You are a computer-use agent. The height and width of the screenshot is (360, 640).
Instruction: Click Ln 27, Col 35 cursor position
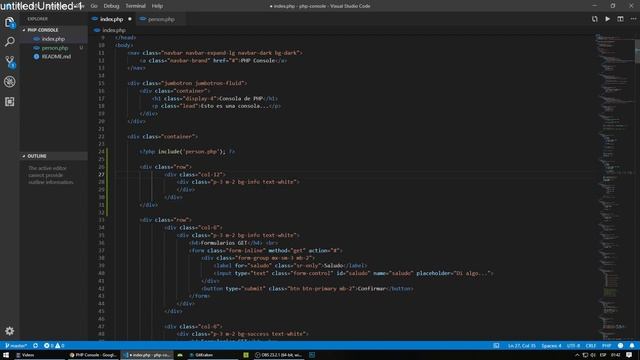click(522, 346)
